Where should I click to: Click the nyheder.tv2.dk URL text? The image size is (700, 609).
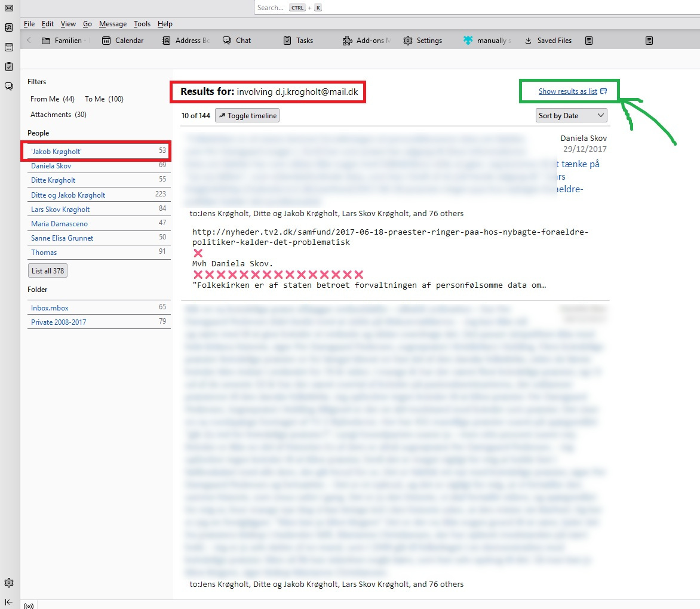(x=390, y=237)
